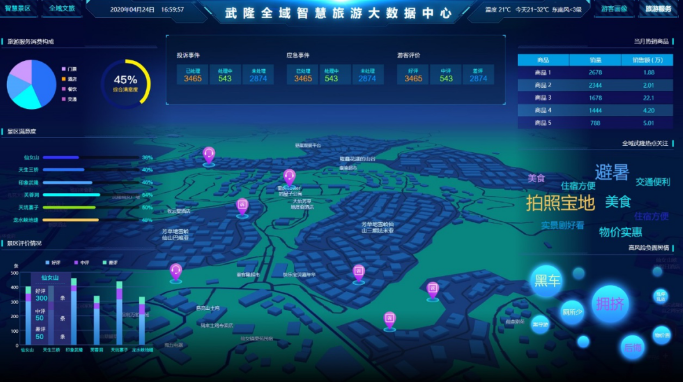
Task: Click the headset pin nearest the map center
Action: pos(289,178)
